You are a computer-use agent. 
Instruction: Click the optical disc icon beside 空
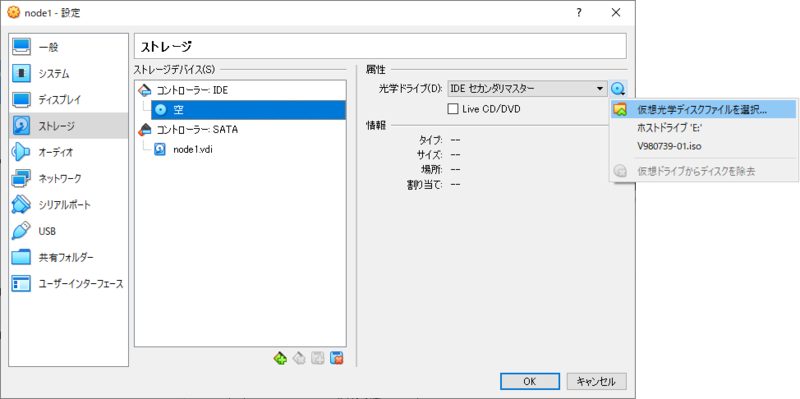pos(161,110)
